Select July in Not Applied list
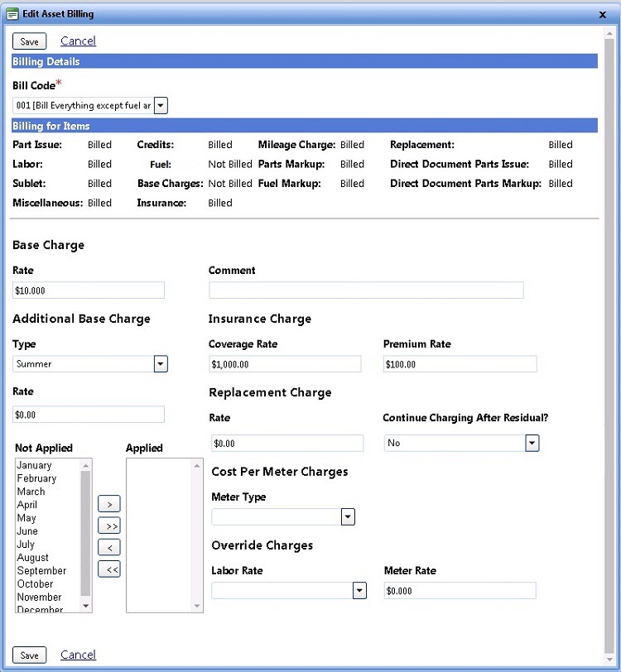 coord(26,545)
